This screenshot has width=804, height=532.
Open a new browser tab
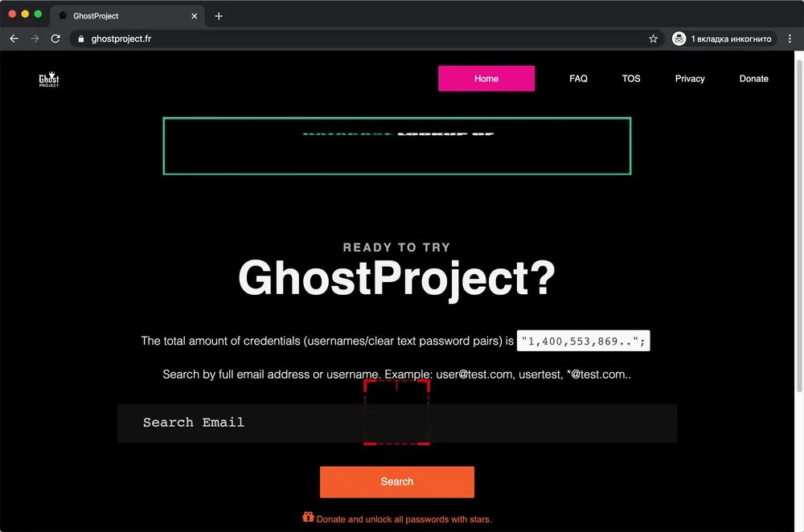pos(218,15)
